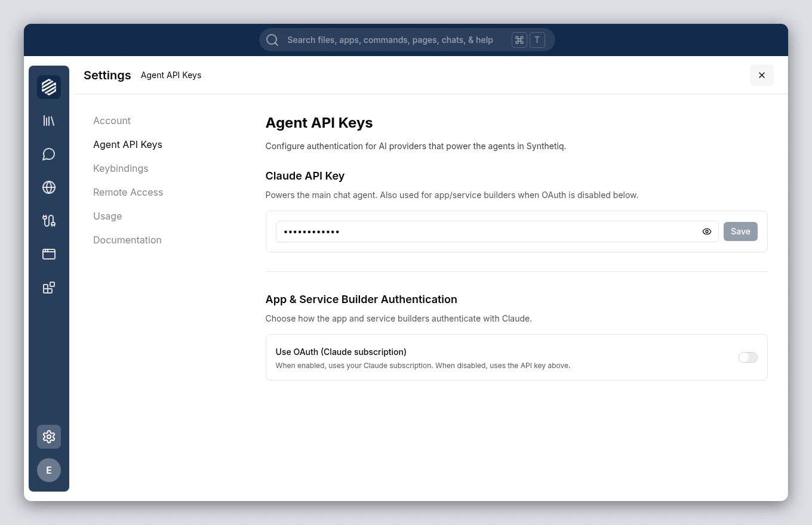Open the library books icon in sidebar

pos(49,121)
